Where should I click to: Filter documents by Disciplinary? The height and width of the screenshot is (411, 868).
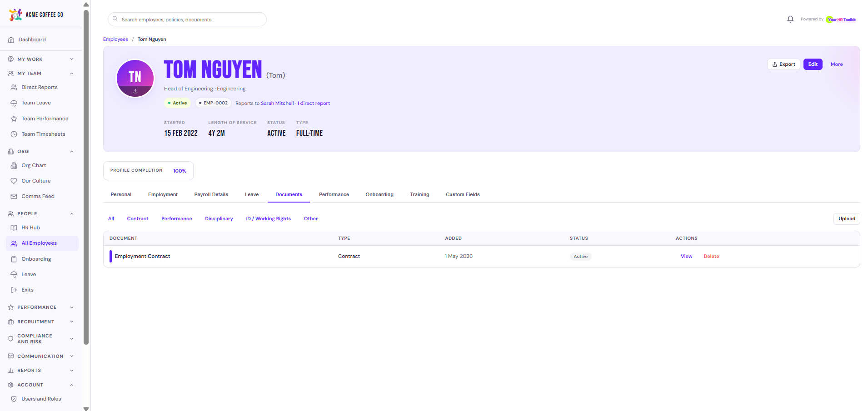point(219,218)
